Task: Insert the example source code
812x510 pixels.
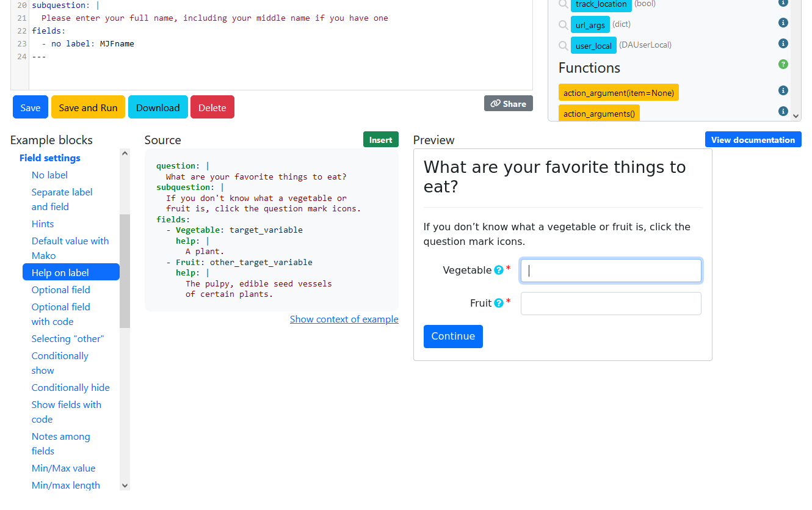Action: click(380, 139)
